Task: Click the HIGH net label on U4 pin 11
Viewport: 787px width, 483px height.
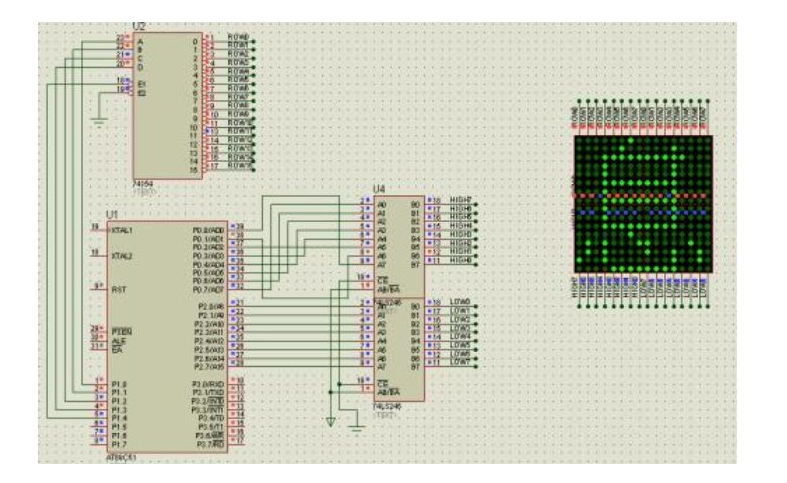Action: coord(463,260)
